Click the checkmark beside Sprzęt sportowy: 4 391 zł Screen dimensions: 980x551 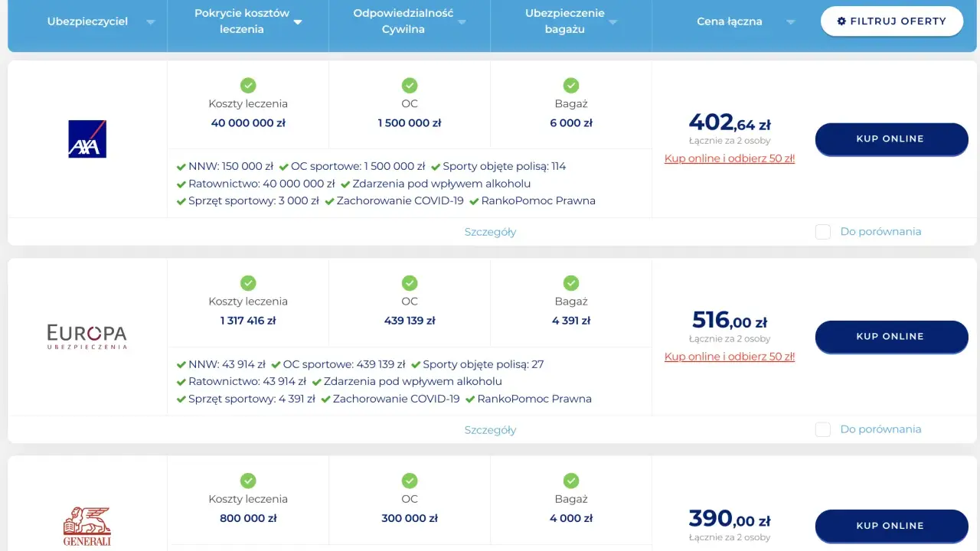[181, 399]
